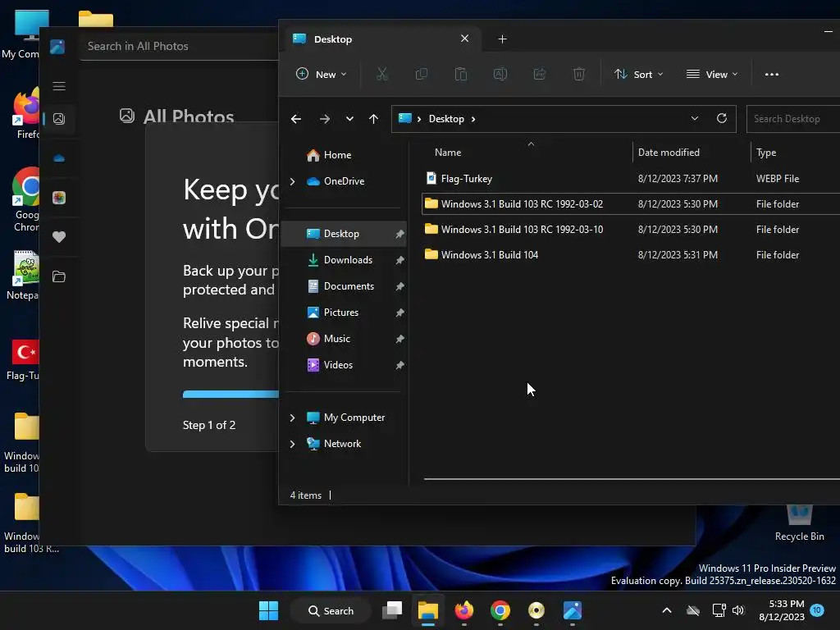Expand the Network tree node
This screenshot has width=840, height=630.
[x=293, y=444]
